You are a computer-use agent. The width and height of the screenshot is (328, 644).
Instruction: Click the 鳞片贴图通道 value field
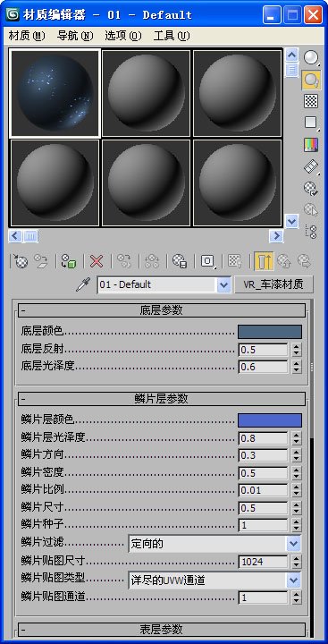point(263,597)
